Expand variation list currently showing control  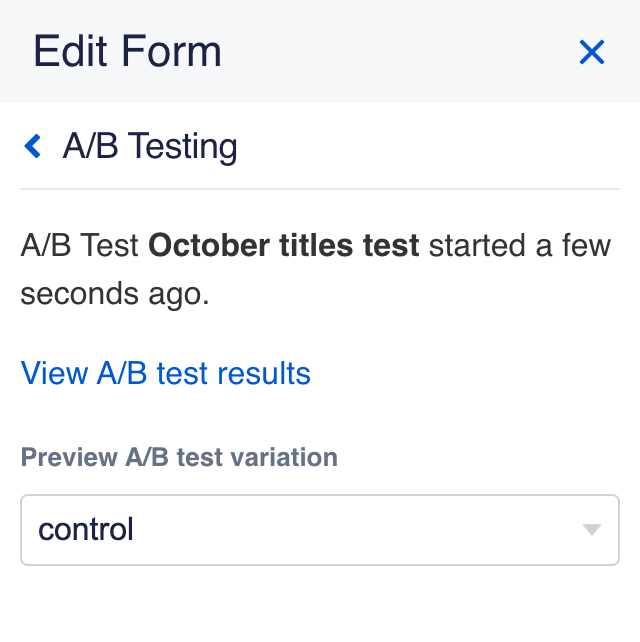click(319, 529)
